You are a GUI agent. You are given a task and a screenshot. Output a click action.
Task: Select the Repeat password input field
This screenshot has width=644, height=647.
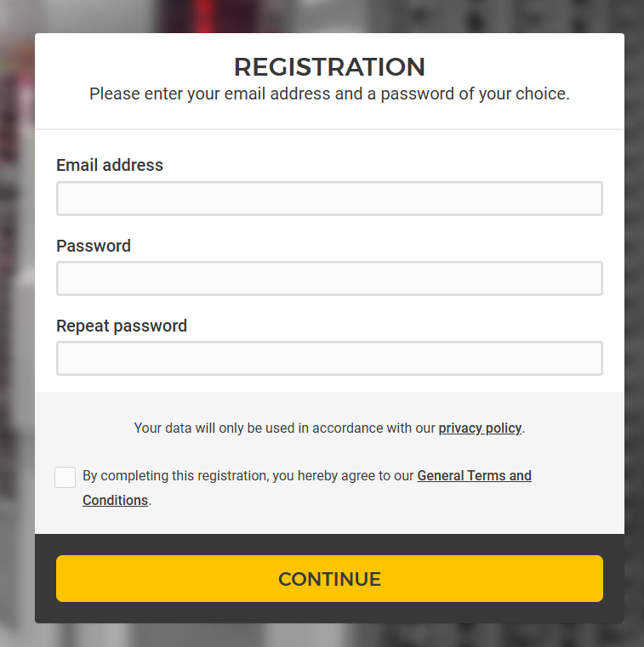tap(329, 359)
